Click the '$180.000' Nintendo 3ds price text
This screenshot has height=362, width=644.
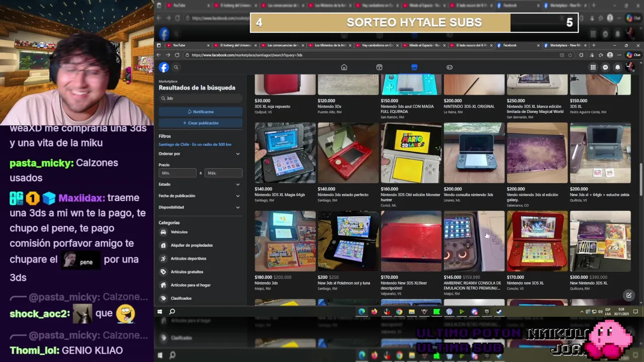pyautogui.click(x=263, y=278)
